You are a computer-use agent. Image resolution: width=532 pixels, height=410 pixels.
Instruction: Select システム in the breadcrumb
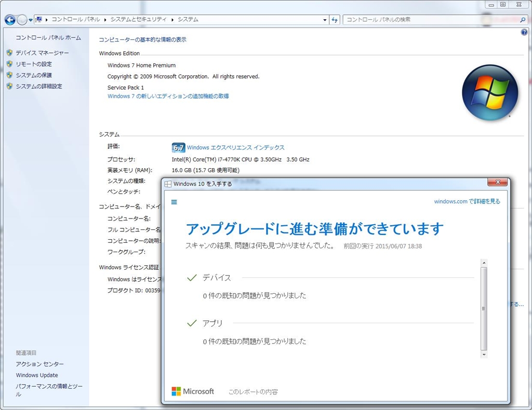click(x=188, y=20)
